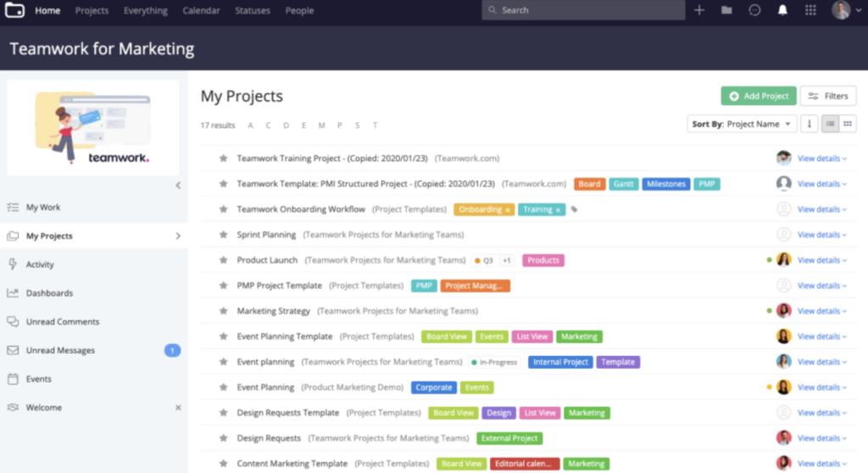
Task: Star the Teamwork Training Project
Action: click(x=223, y=159)
